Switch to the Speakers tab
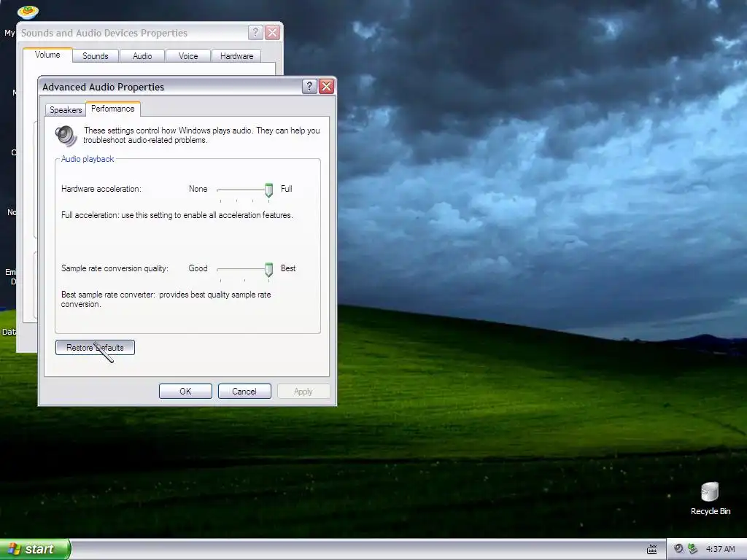 click(x=66, y=110)
